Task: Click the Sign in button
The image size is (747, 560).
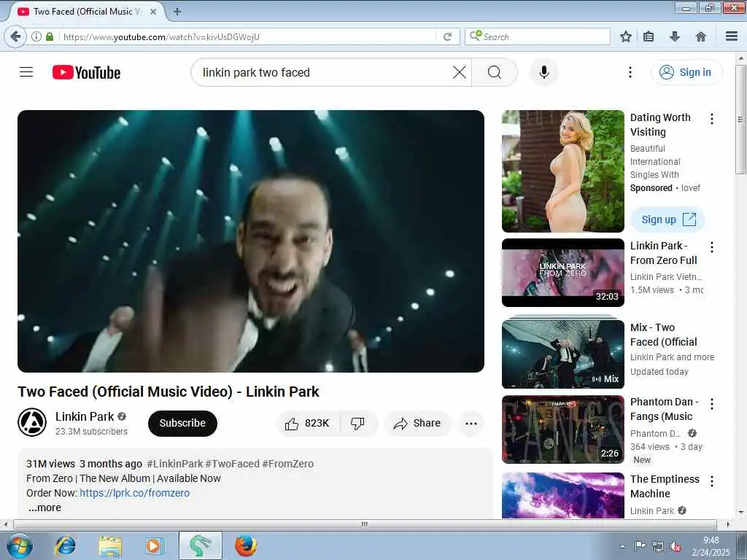Action: (x=686, y=72)
